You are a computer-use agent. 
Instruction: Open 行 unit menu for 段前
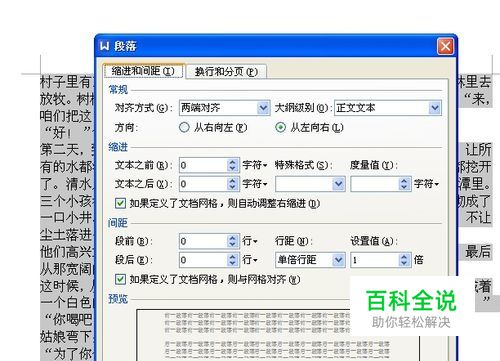point(250,241)
